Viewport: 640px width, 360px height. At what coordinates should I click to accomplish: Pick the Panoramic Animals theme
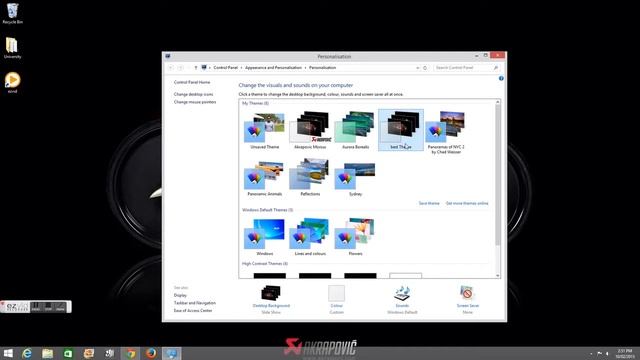click(264, 178)
